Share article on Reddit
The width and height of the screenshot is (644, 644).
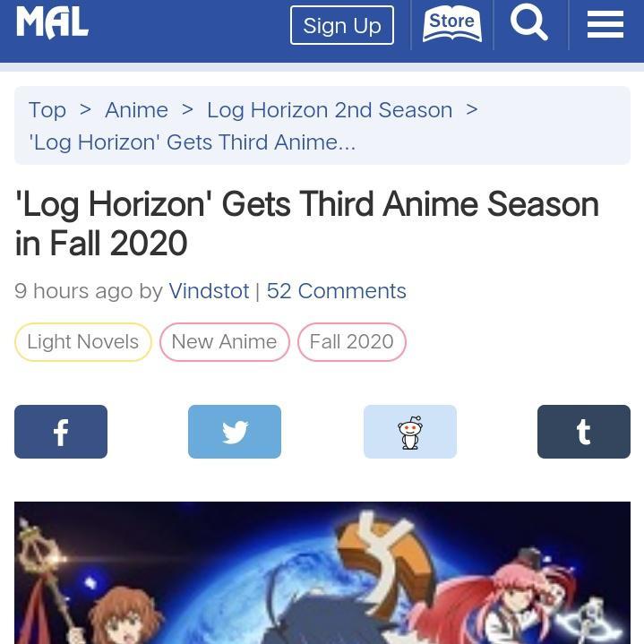(410, 432)
